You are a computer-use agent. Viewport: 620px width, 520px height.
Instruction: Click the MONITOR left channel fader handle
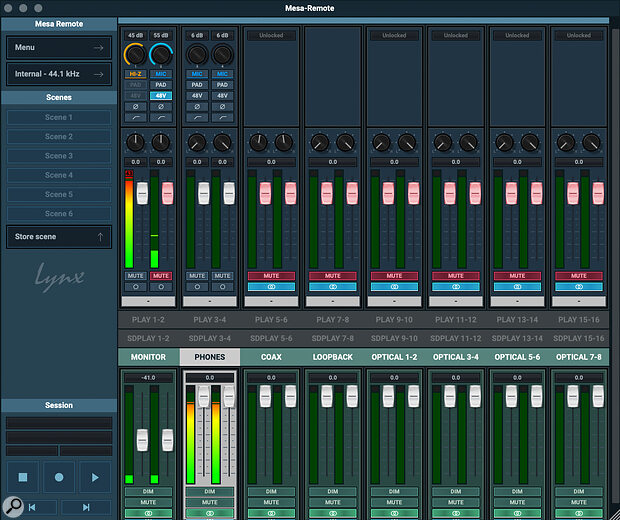pyautogui.click(x=142, y=438)
